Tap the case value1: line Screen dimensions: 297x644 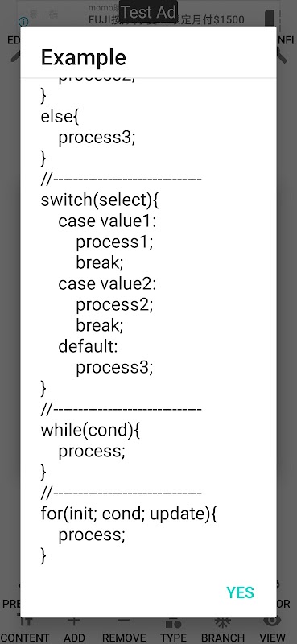107,221
